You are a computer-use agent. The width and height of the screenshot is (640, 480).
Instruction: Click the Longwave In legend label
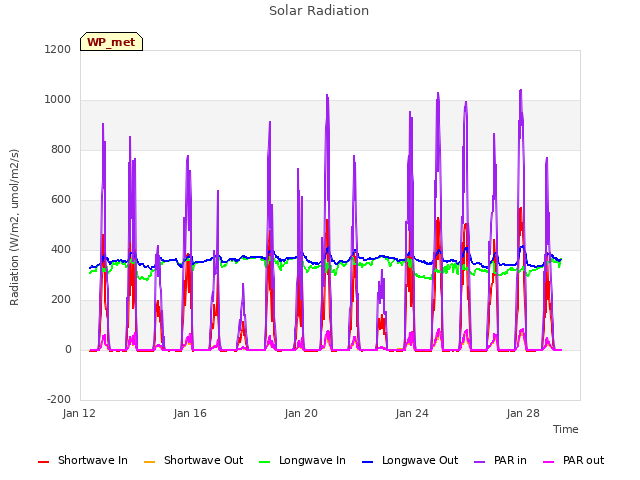pos(312,460)
